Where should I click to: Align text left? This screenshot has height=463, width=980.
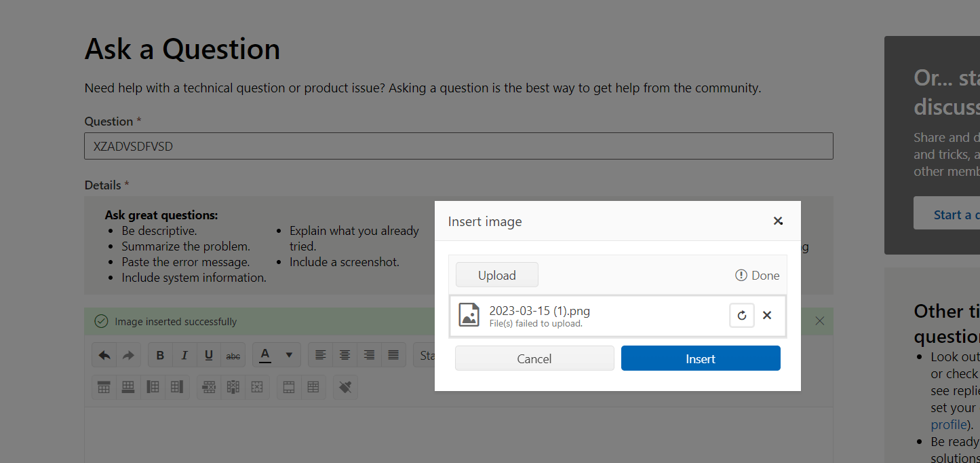(321, 355)
